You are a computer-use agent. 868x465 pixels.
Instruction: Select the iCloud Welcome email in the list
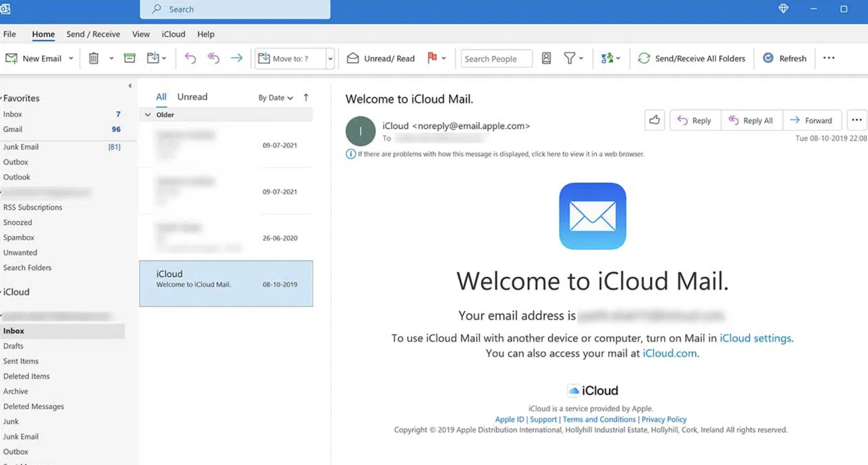coord(226,284)
